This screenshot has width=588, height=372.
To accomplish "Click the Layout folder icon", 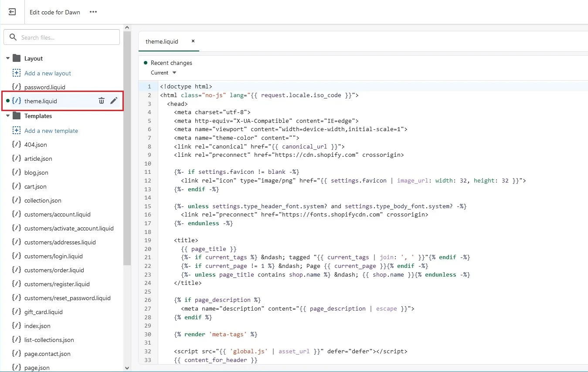I will (17, 58).
